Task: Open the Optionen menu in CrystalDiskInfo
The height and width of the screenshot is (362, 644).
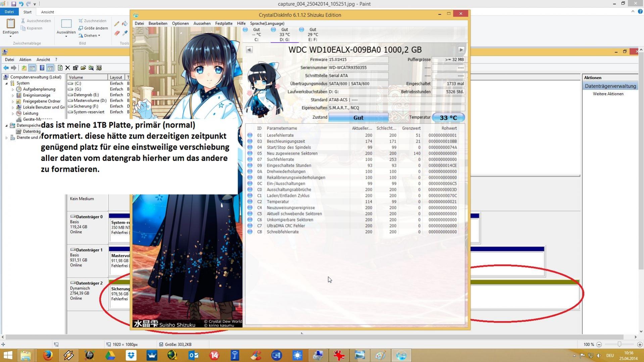Action: pyautogui.click(x=180, y=23)
